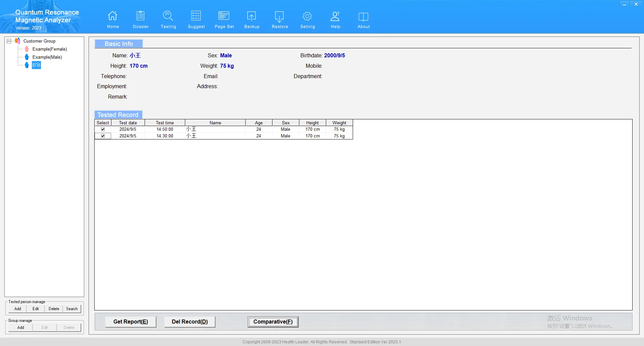Collapse the Customer Group tree node
This screenshot has height=346, width=644.
9,41
